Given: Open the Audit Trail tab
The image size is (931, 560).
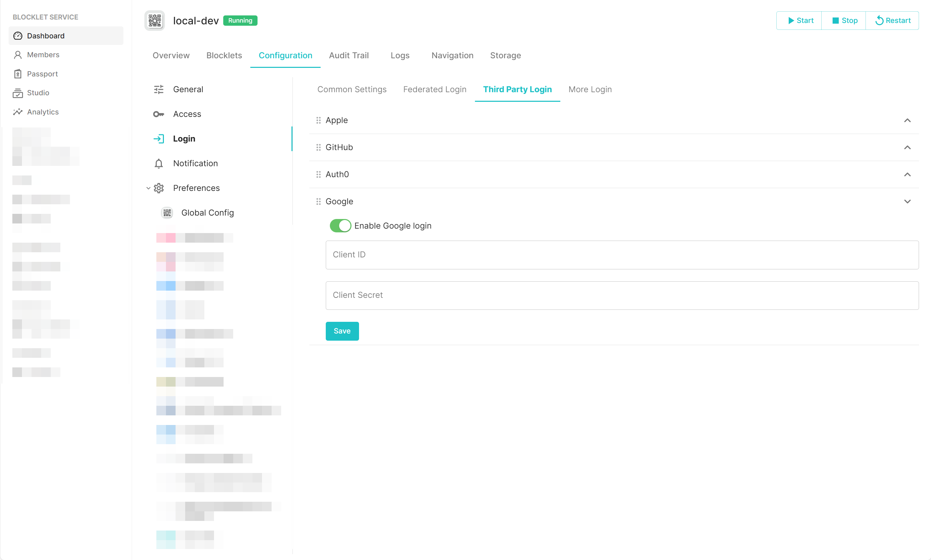Looking at the screenshot, I should 348,56.
